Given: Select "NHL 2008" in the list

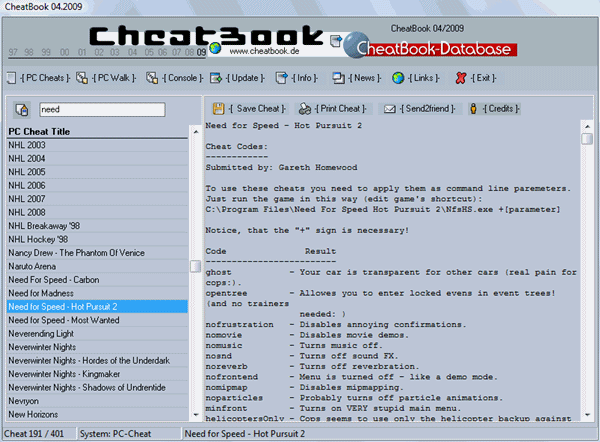Looking at the screenshot, I should click(98, 212).
